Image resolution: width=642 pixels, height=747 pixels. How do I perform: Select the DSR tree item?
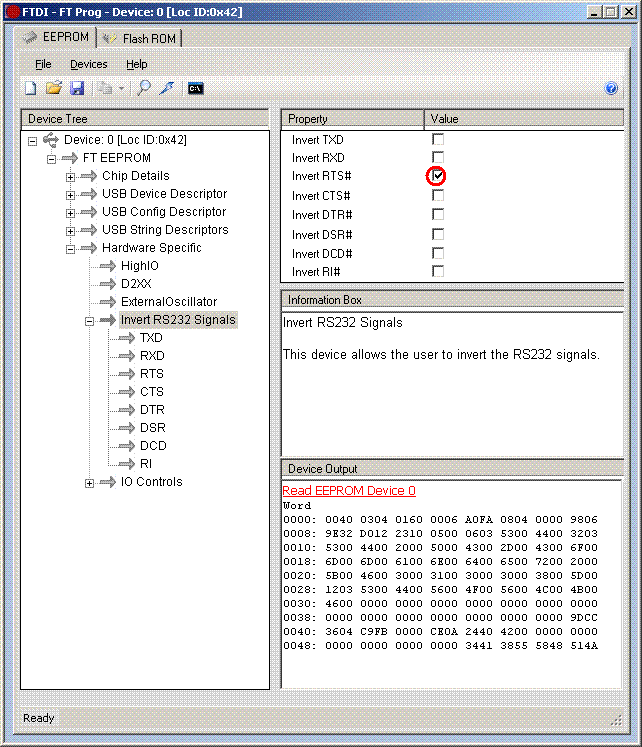[152, 428]
